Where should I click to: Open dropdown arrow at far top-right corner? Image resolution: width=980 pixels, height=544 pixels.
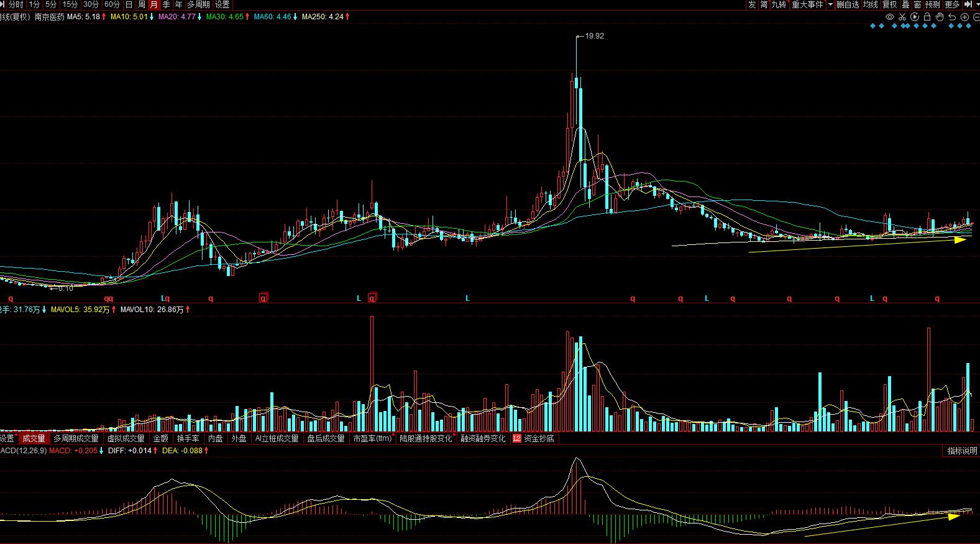976,4
